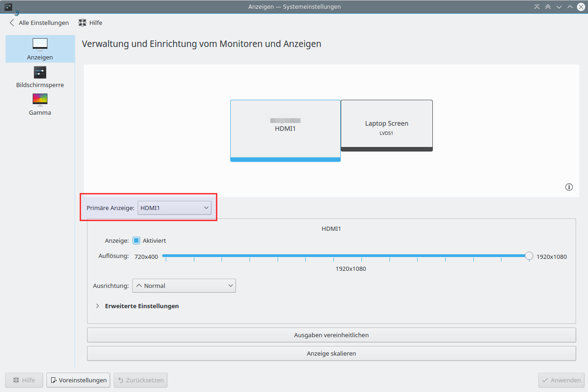Viewport: 588px width, 392px height.
Task: Open the Anzeigen display settings module
Action: point(40,49)
